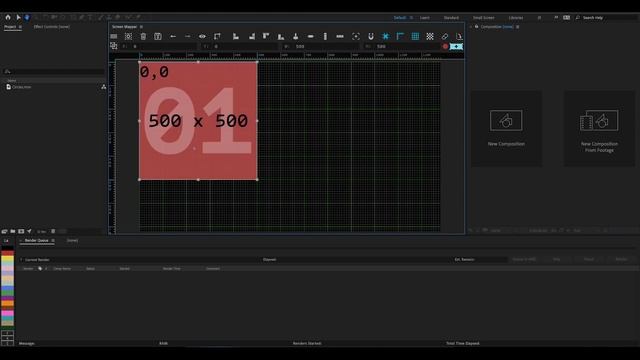Switch to the Render Queue tab
640x360 pixels.
point(37,240)
